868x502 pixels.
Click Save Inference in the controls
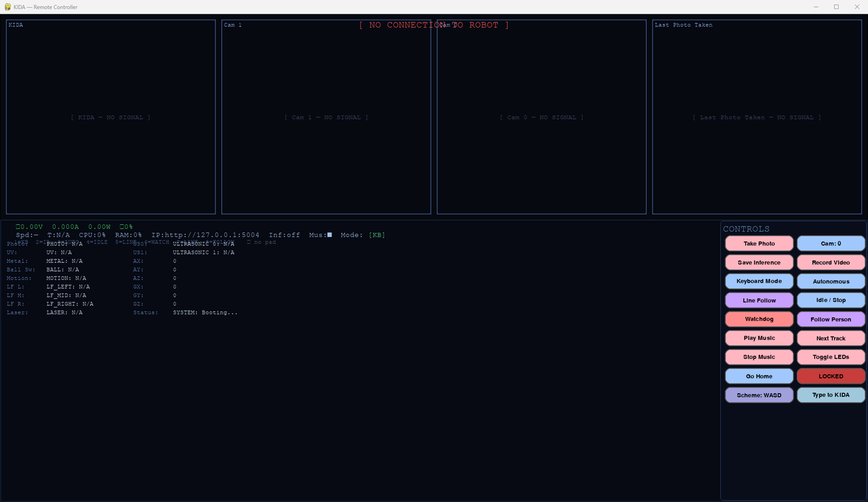(759, 263)
